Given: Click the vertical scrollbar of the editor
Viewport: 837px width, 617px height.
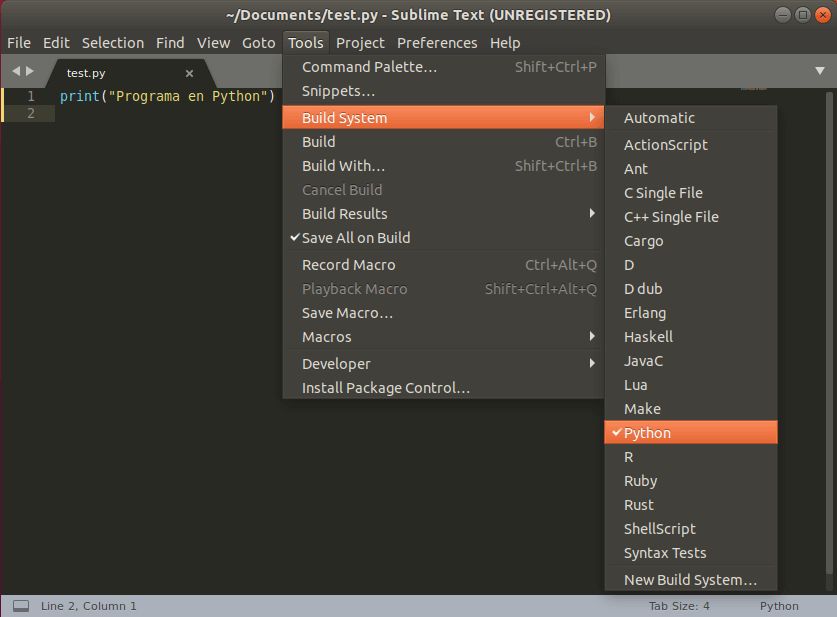Looking at the screenshot, I should coord(829,331).
